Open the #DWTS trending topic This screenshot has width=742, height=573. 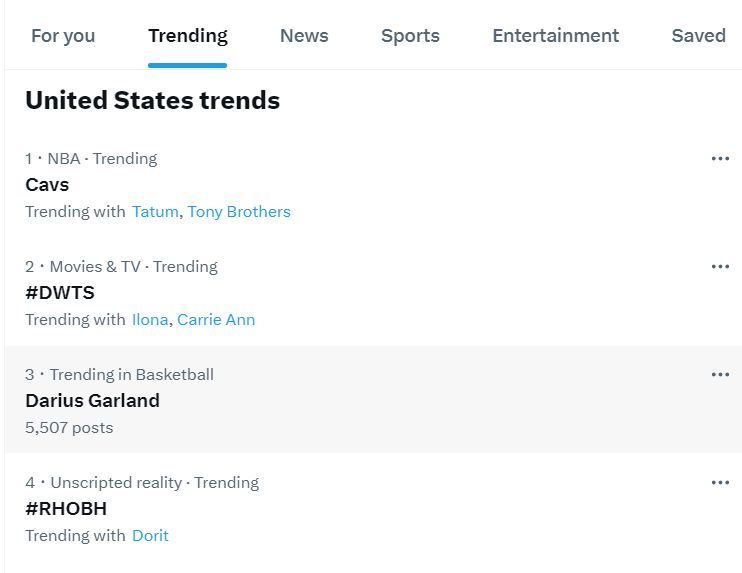click(60, 293)
